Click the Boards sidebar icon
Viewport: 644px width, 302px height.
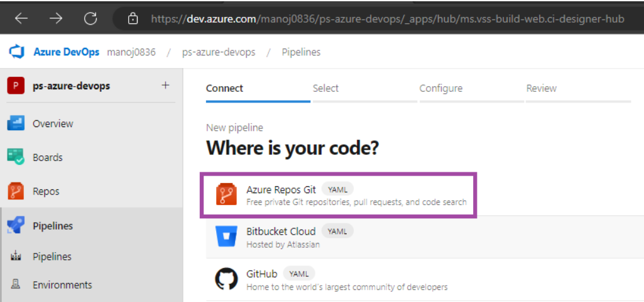[x=16, y=157]
